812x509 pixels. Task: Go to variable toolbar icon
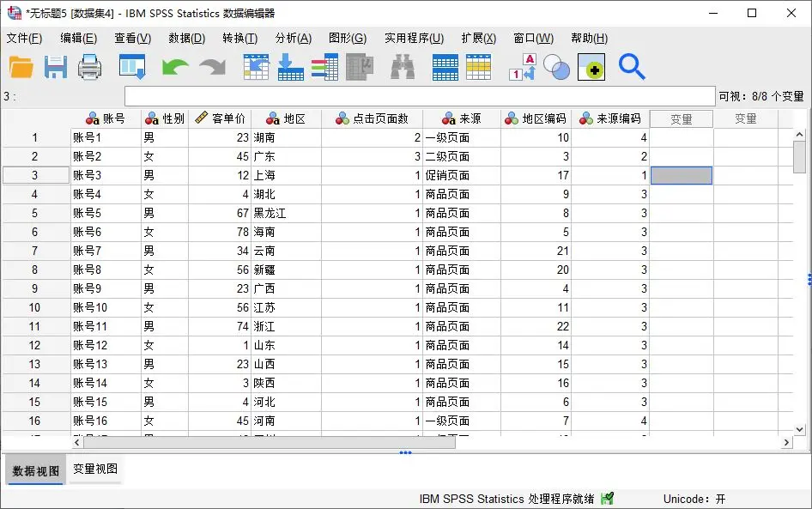point(290,67)
